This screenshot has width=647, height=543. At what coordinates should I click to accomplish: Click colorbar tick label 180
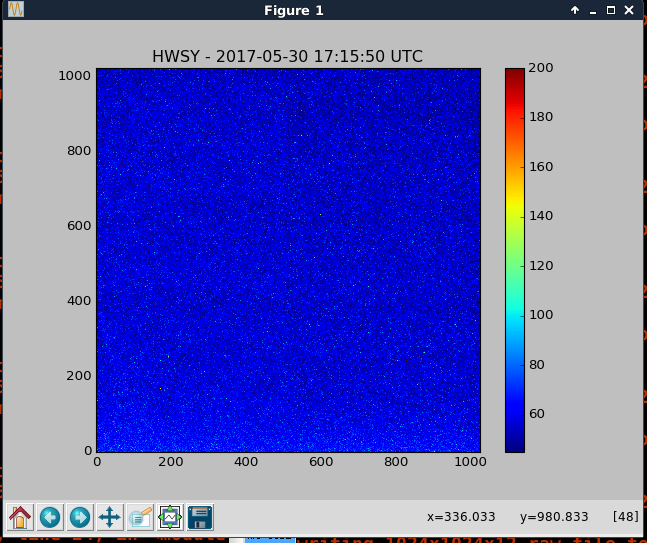click(x=541, y=117)
